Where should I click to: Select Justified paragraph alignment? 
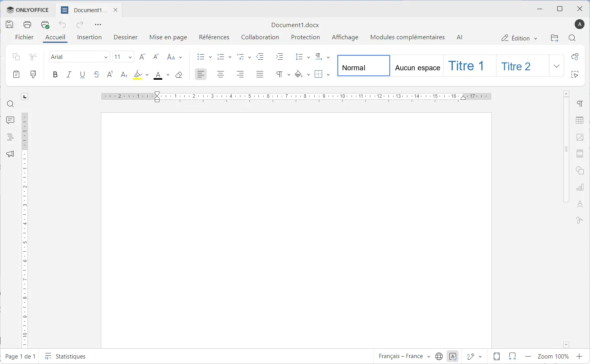[260, 74]
